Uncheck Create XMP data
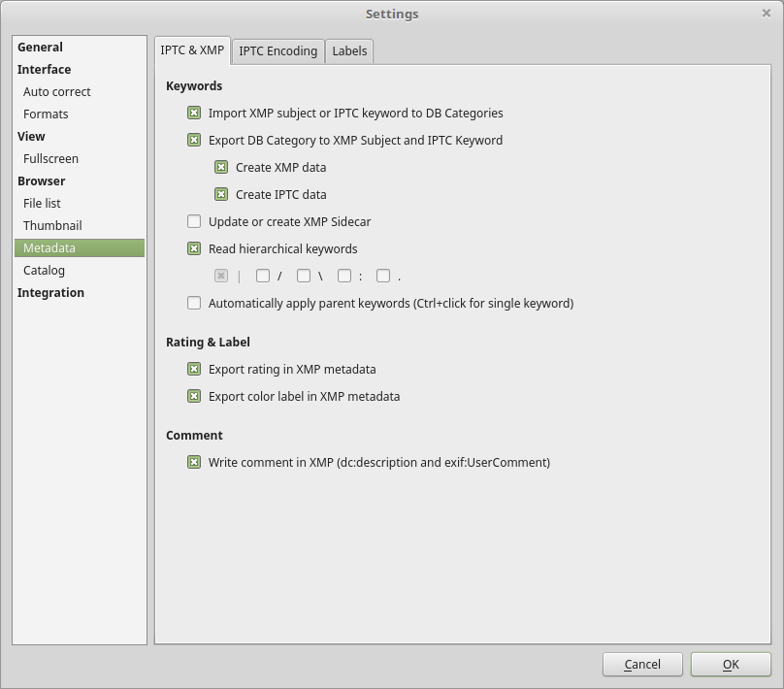 click(221, 168)
